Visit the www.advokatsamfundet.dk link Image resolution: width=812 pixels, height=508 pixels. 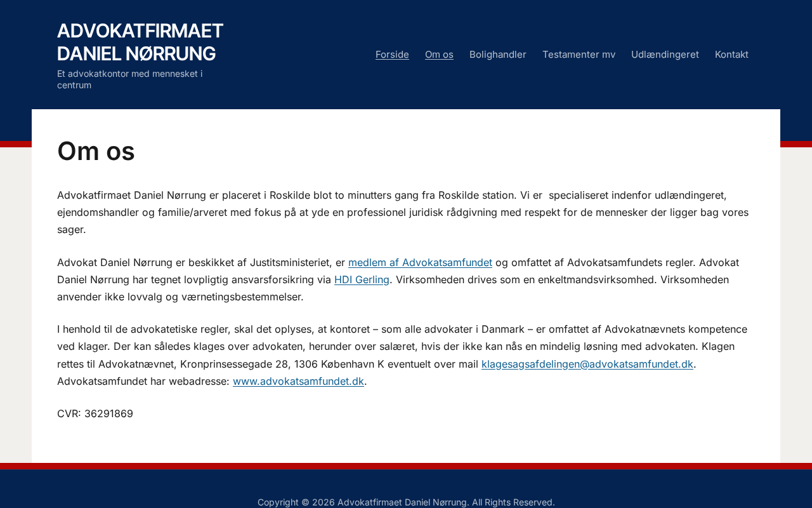298,381
